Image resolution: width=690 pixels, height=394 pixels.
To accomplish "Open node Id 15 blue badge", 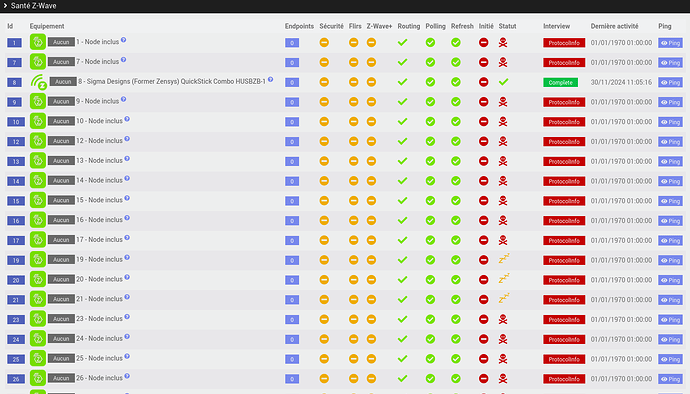I will [16, 201].
